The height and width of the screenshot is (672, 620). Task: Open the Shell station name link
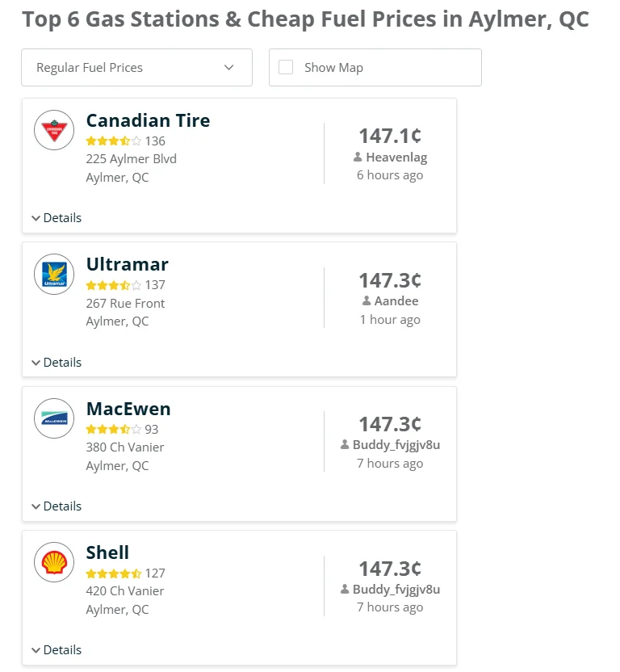click(107, 552)
